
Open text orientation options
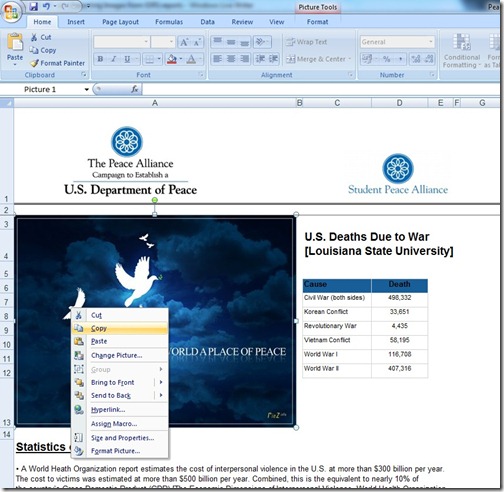pos(262,42)
